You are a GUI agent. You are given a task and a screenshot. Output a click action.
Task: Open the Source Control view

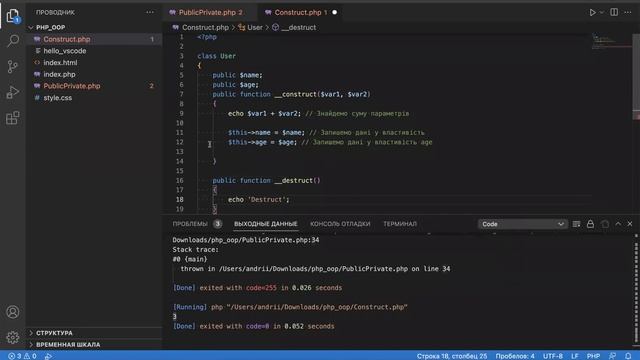[x=13, y=66]
